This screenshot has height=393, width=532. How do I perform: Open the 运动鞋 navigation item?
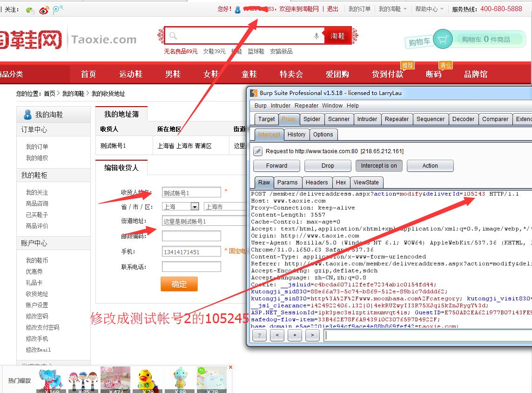131,74
